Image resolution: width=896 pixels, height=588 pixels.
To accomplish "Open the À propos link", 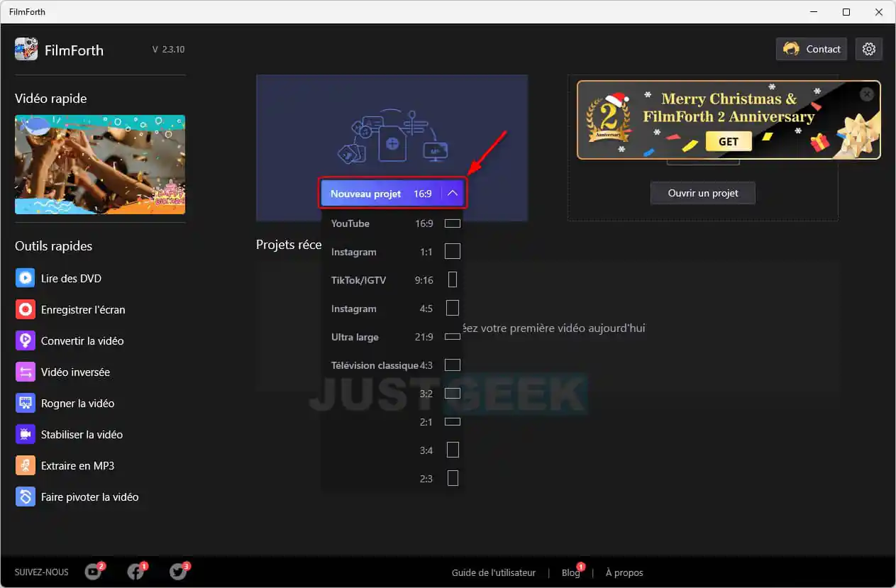I will pyautogui.click(x=624, y=572).
